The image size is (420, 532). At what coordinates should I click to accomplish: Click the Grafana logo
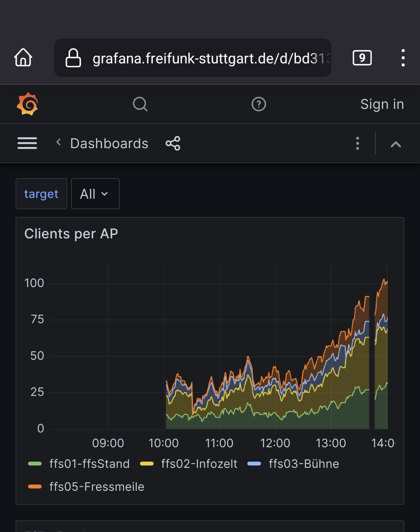coord(27,104)
